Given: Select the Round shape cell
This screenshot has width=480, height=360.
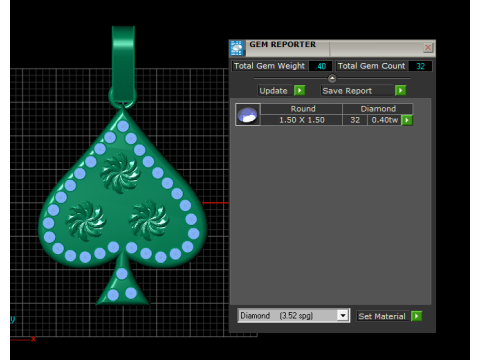Looking at the screenshot, I should (x=302, y=109).
